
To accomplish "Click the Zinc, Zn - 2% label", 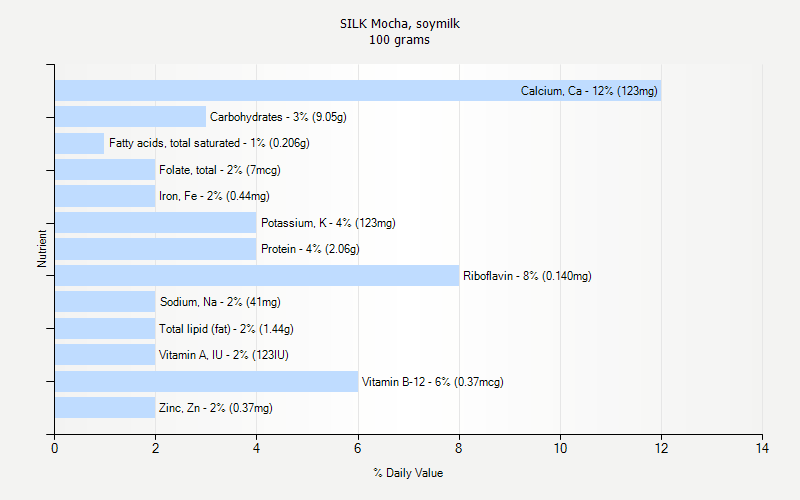I will click(x=216, y=408).
